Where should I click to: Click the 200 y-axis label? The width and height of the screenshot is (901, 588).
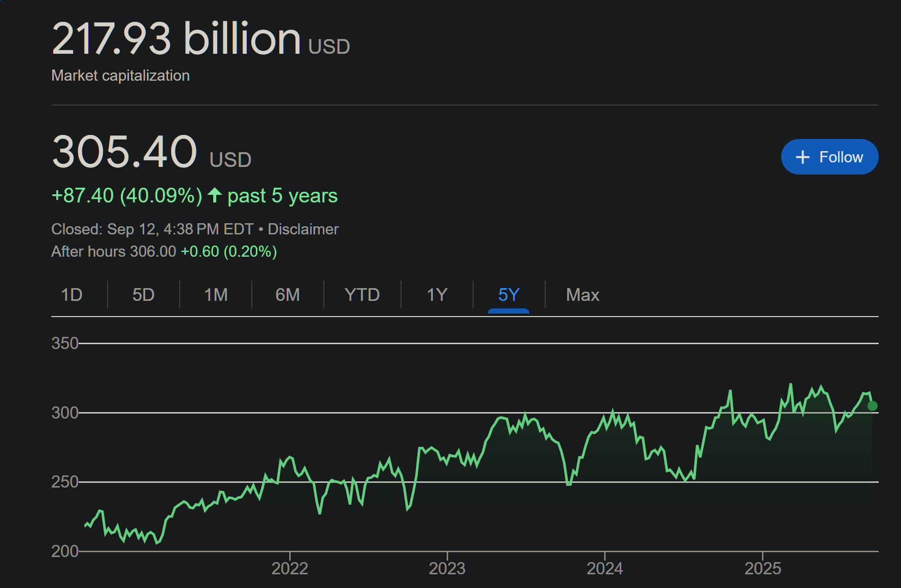click(65, 551)
